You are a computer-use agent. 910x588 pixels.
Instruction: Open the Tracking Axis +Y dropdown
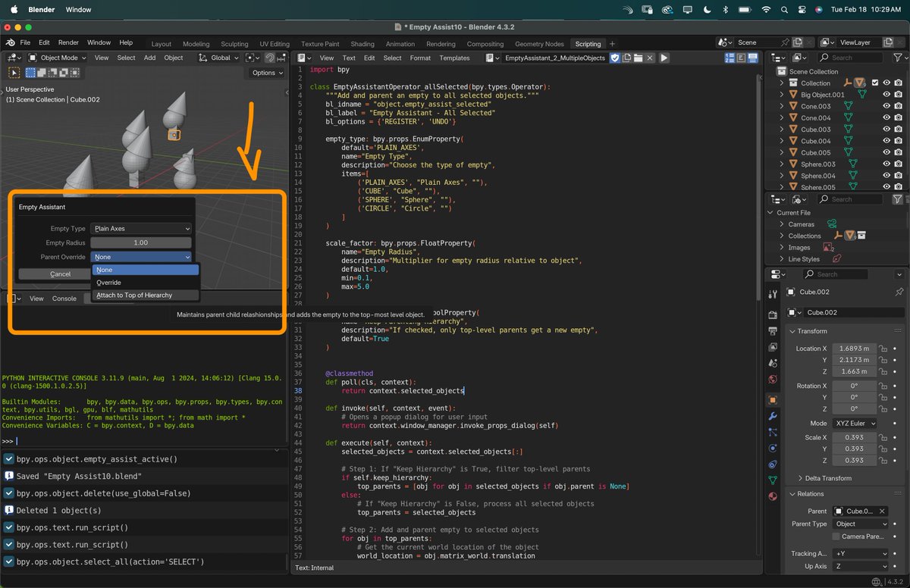click(x=860, y=554)
